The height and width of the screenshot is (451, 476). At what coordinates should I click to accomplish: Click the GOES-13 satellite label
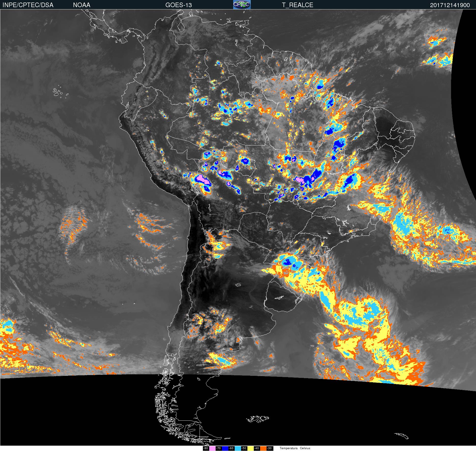click(178, 5)
